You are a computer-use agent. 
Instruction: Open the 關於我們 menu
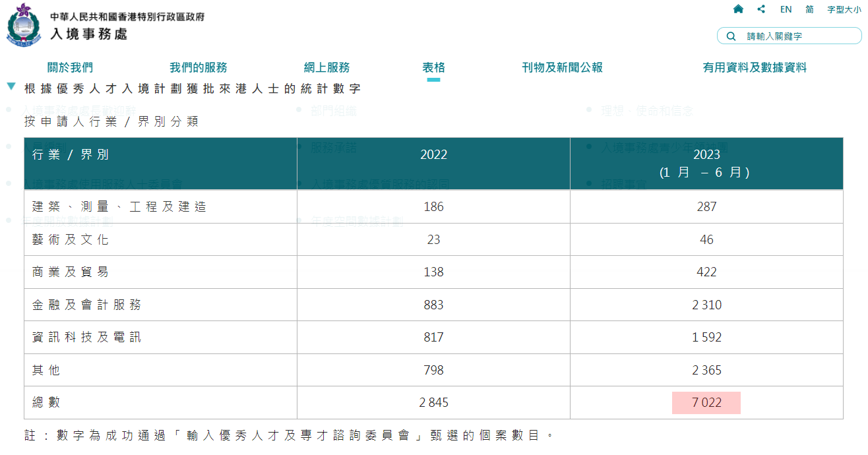coord(70,67)
